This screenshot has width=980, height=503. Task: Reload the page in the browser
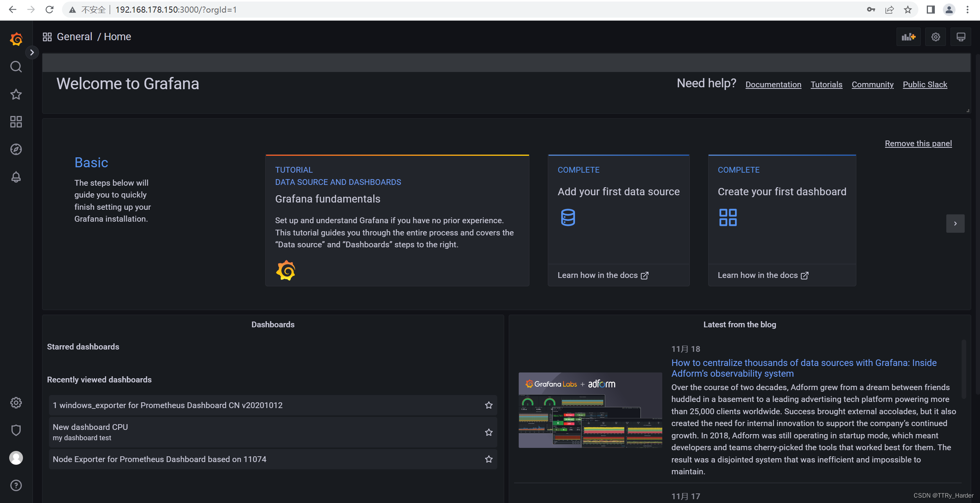tap(49, 10)
